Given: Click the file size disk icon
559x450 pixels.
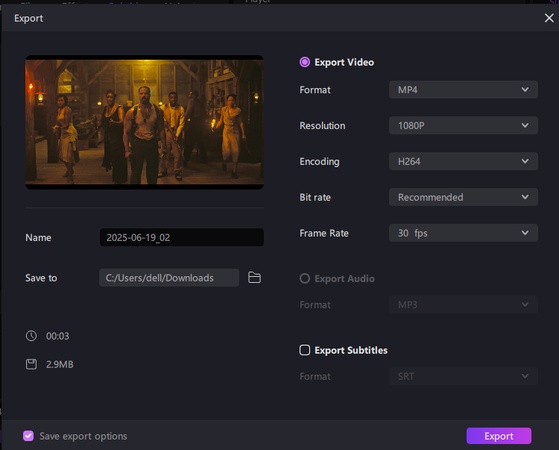Looking at the screenshot, I should tap(31, 364).
